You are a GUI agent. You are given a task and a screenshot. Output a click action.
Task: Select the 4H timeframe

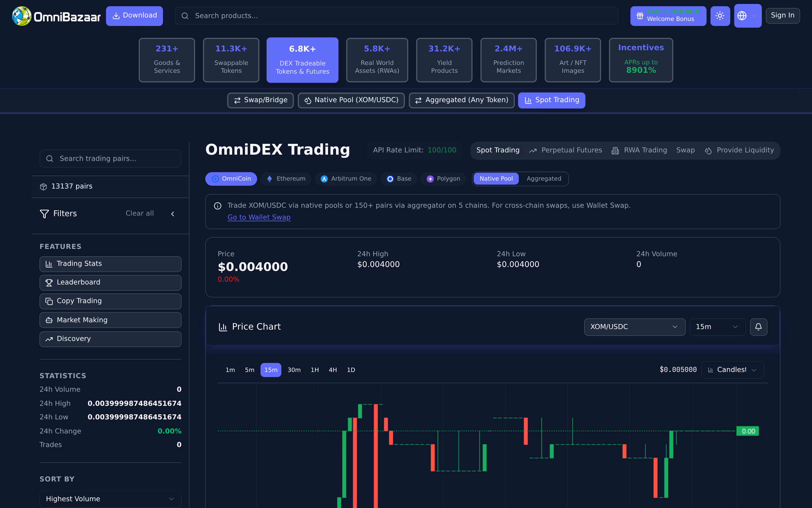click(333, 370)
